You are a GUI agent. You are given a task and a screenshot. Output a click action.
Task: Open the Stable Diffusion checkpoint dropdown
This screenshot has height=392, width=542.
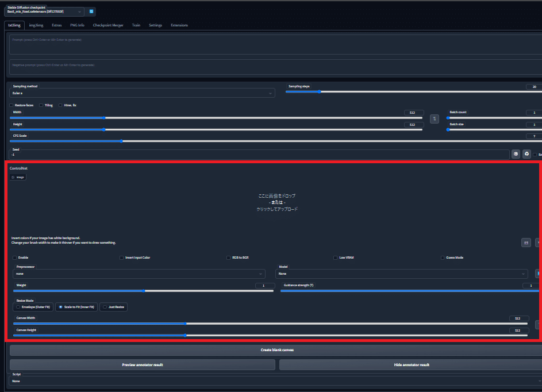pyautogui.click(x=44, y=11)
